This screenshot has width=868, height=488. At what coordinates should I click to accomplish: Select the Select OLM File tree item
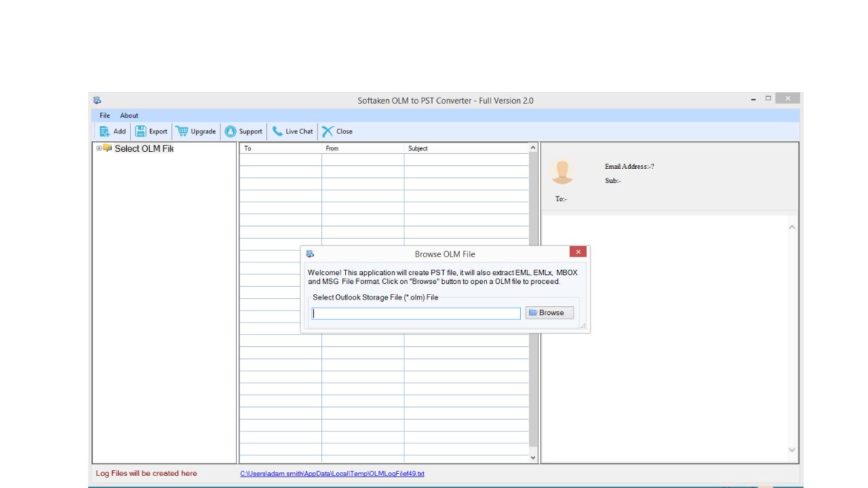pos(144,148)
